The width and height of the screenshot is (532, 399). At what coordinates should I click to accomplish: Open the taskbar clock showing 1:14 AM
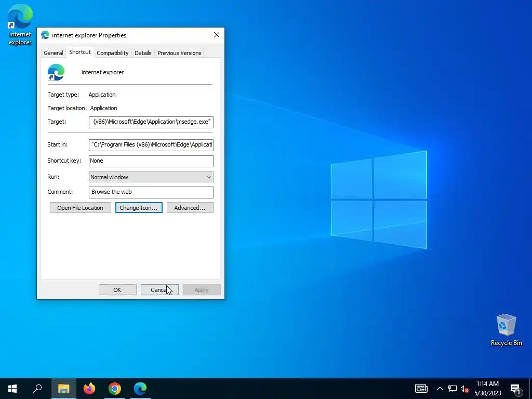pyautogui.click(x=487, y=389)
